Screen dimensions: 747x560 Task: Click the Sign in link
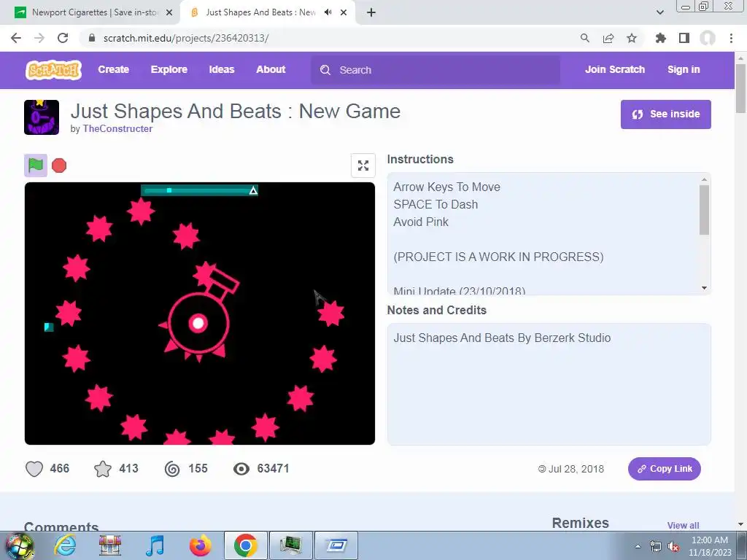tap(684, 69)
